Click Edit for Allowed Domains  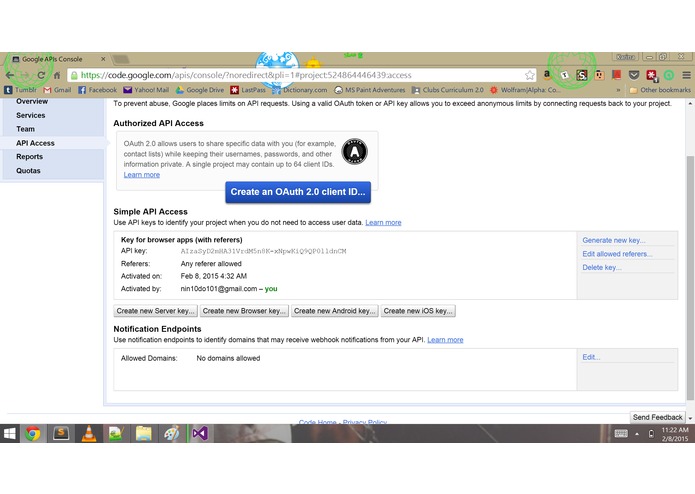pyautogui.click(x=591, y=357)
